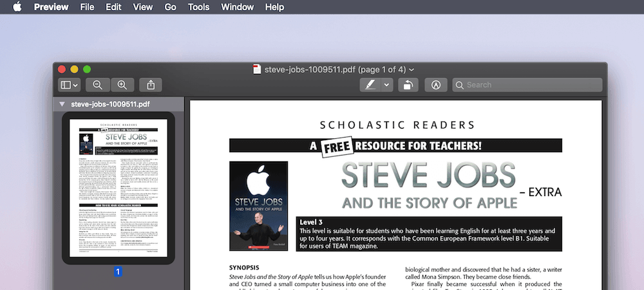Open the Edit menu
This screenshot has height=290, width=644.
(113, 7)
